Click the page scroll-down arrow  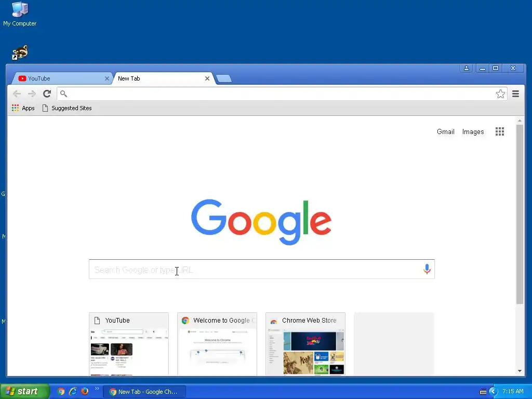[520, 371]
